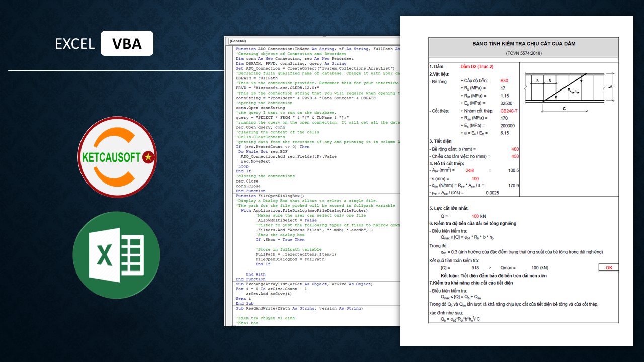Click the red OK result cell

609,268
